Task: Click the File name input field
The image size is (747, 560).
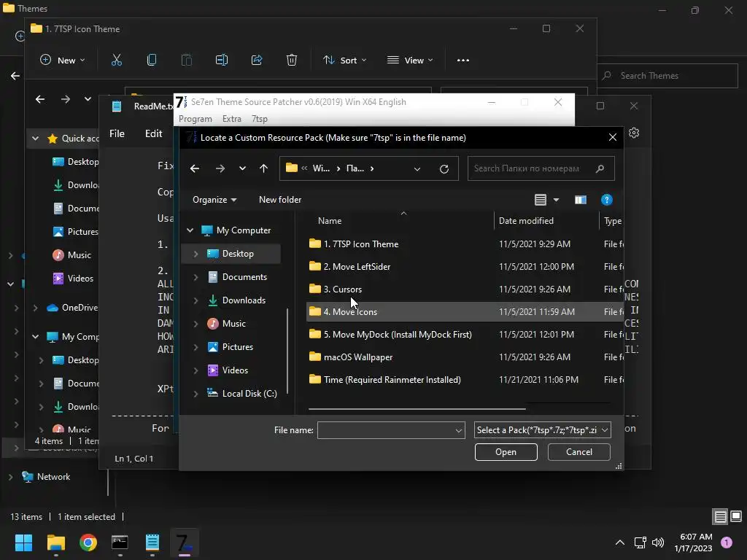Action: (391, 430)
